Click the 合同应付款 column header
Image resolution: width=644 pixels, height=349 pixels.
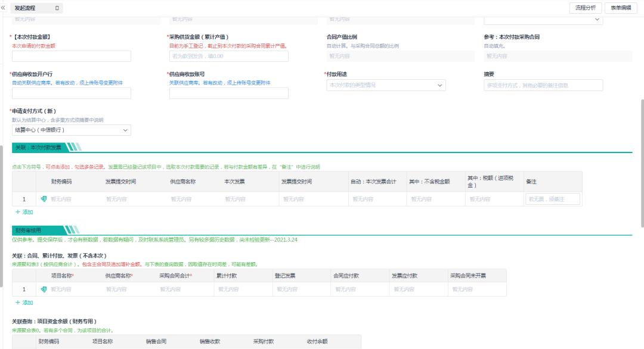346,276
